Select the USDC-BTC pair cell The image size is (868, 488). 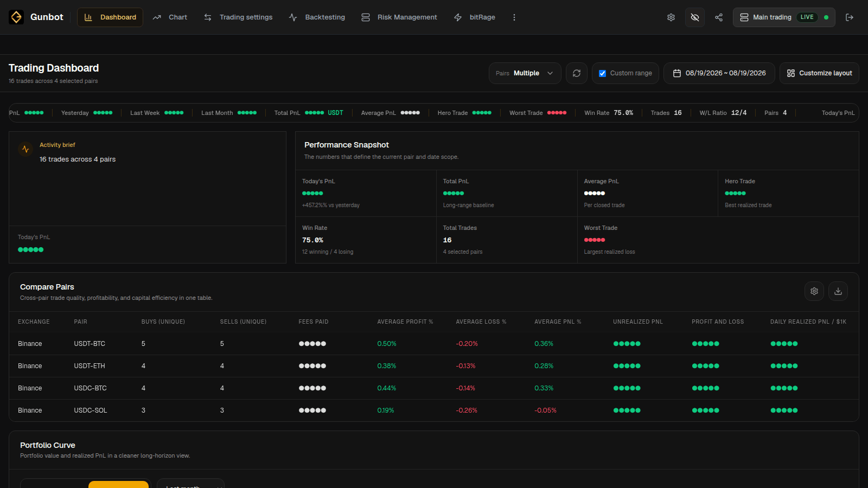91,388
